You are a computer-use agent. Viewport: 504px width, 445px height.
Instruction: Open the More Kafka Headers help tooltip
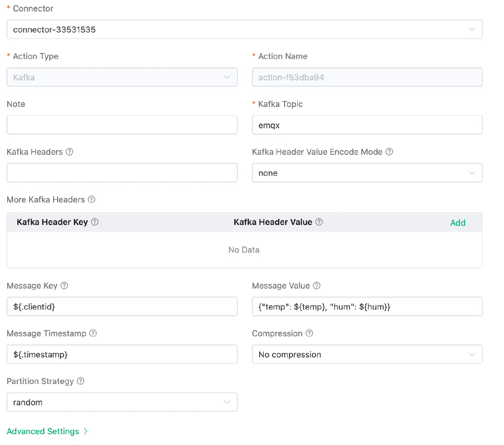point(92,199)
